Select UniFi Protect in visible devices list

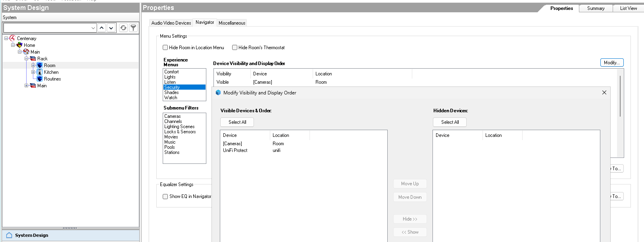click(235, 150)
